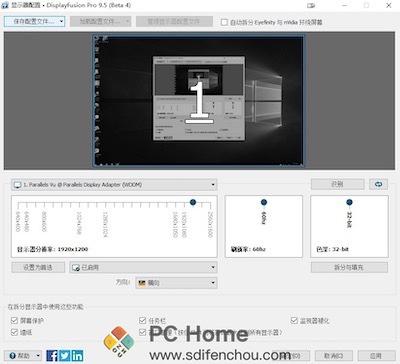The height and width of the screenshot is (364, 400).
Task: Toggle the taskbar (任务栏) checkbox
Action: pos(143,320)
